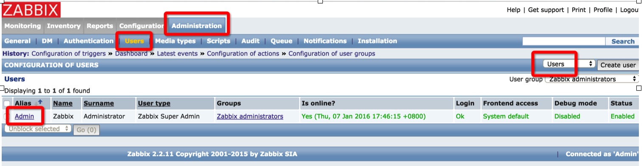Viewport: 644px width, 166px height.
Task: Sort table by User type column
Action: pos(154,103)
